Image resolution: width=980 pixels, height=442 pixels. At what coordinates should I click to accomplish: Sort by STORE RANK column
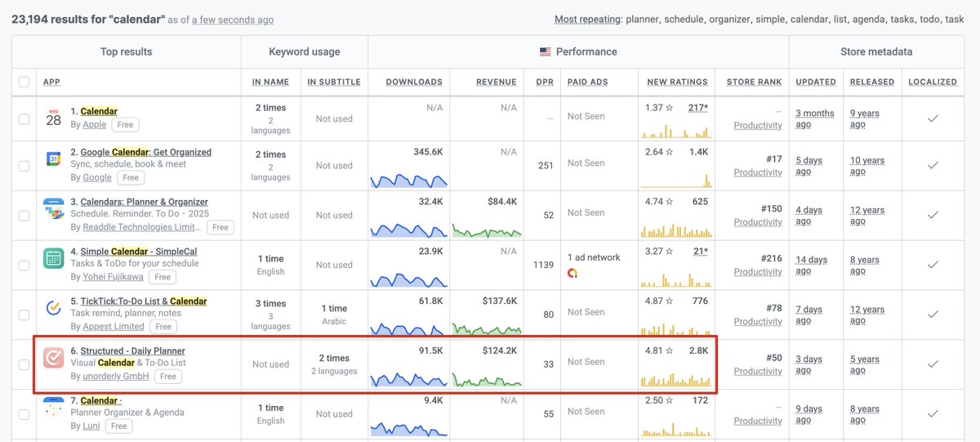(x=754, y=82)
